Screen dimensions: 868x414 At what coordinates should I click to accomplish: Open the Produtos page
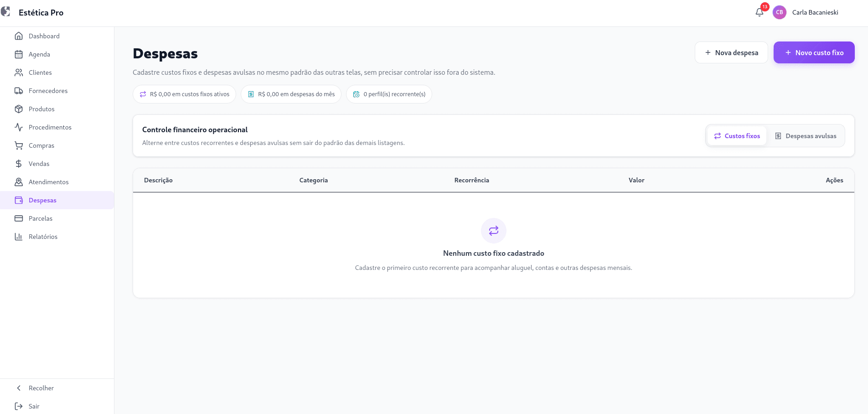pos(57,109)
